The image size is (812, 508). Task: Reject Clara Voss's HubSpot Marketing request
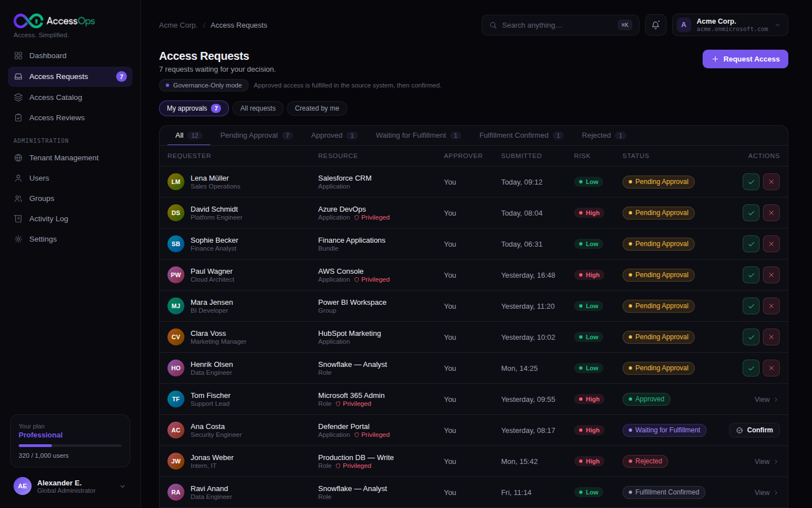771,337
